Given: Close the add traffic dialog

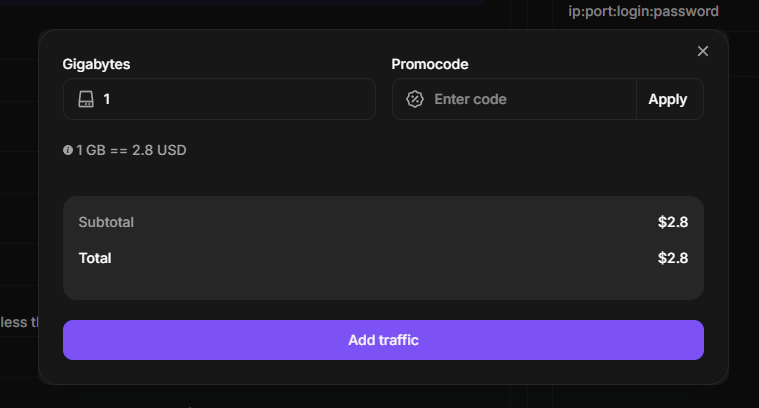Looking at the screenshot, I should click(703, 51).
